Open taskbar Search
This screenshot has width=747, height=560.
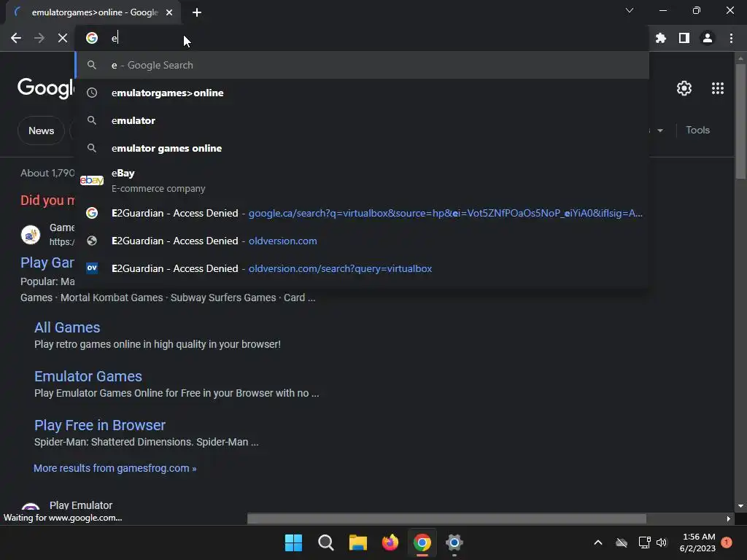point(326,542)
